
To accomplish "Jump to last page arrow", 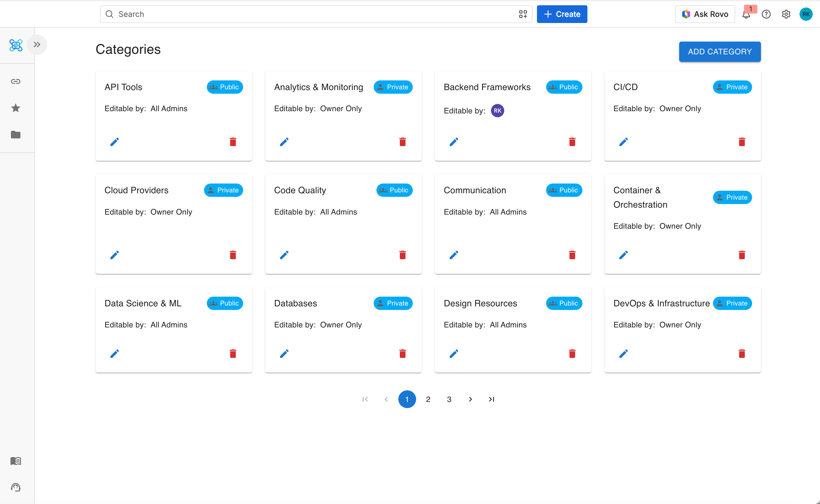I will [x=491, y=399].
